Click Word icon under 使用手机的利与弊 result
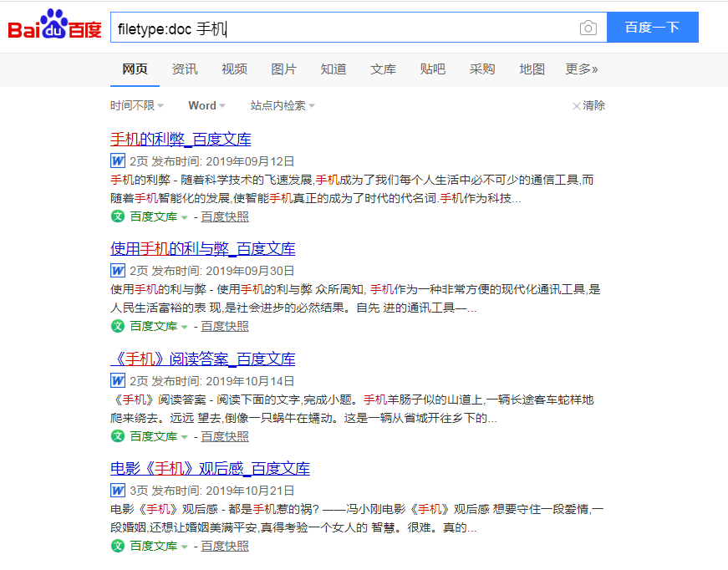Viewport: 728px width, 570px height. click(118, 270)
